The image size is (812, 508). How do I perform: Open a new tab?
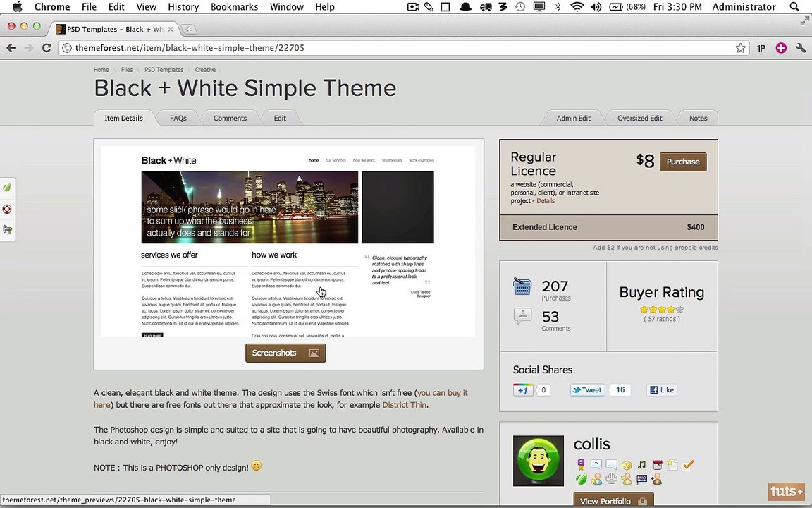tap(188, 29)
